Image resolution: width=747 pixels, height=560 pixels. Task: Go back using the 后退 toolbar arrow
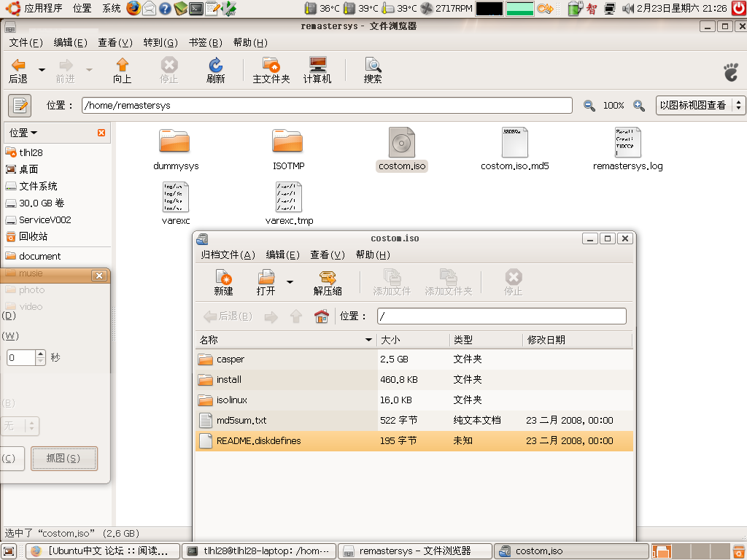coord(18,71)
